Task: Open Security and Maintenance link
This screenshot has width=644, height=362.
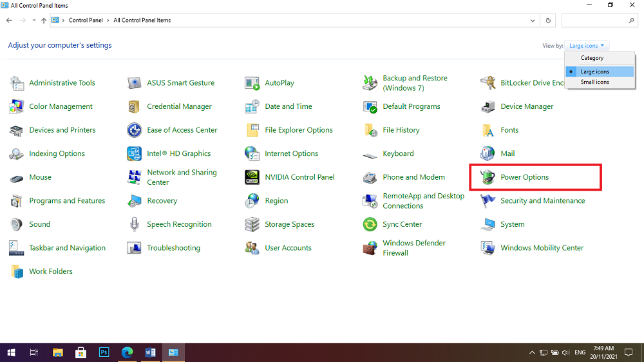Action: click(542, 200)
